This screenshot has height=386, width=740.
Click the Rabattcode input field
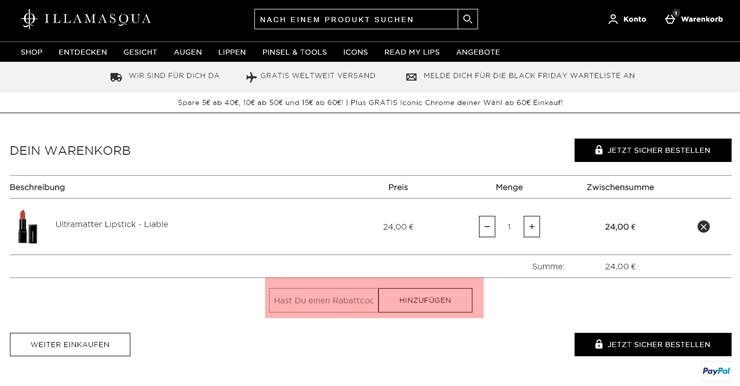[324, 301]
